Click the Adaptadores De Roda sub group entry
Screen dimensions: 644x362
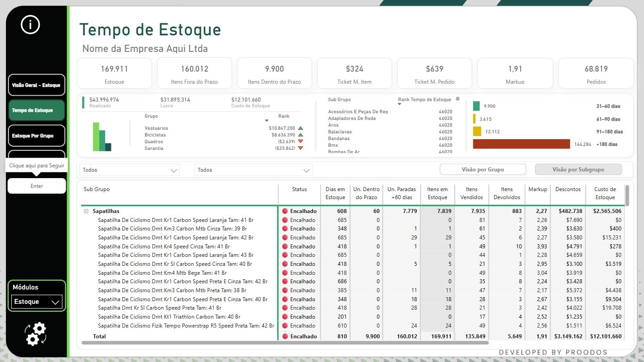pos(390,119)
